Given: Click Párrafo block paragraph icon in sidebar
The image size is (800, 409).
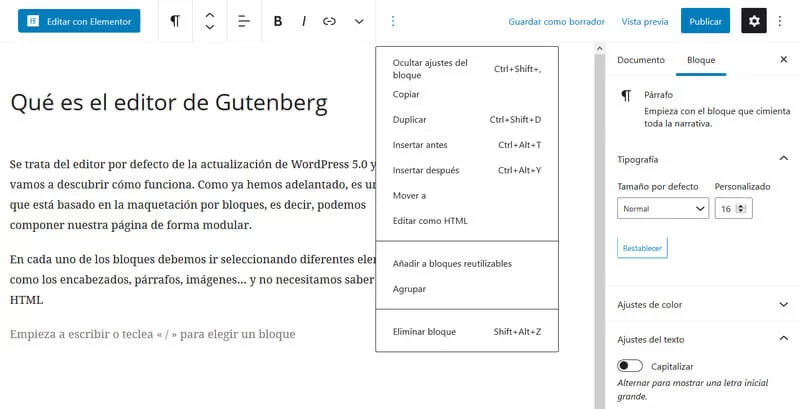Looking at the screenshot, I should point(627,95).
